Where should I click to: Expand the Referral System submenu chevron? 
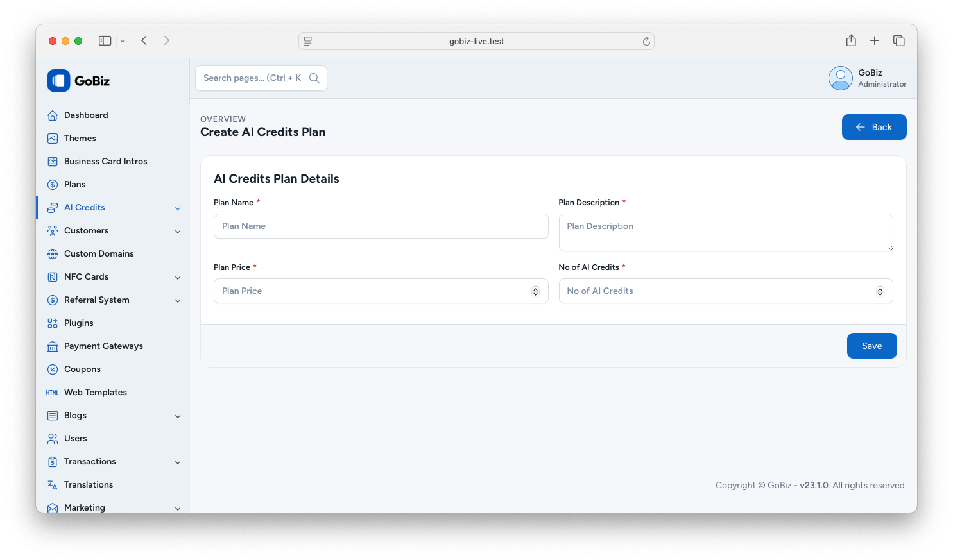tap(178, 301)
